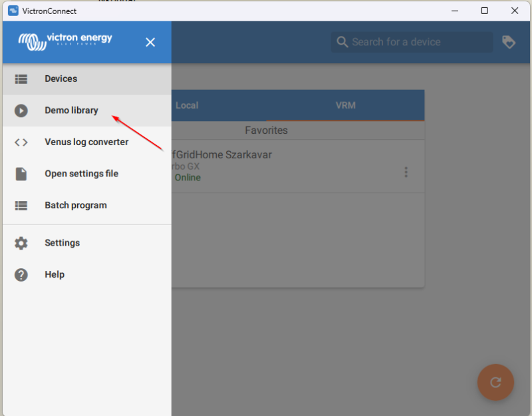Open Settings from the side menu
The width and height of the screenshot is (532, 416).
tap(87, 243)
